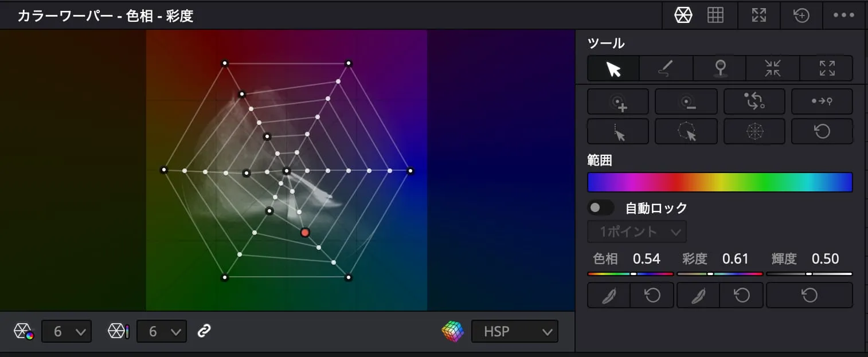Click the circular polygon selection cursor icon

pos(686,132)
